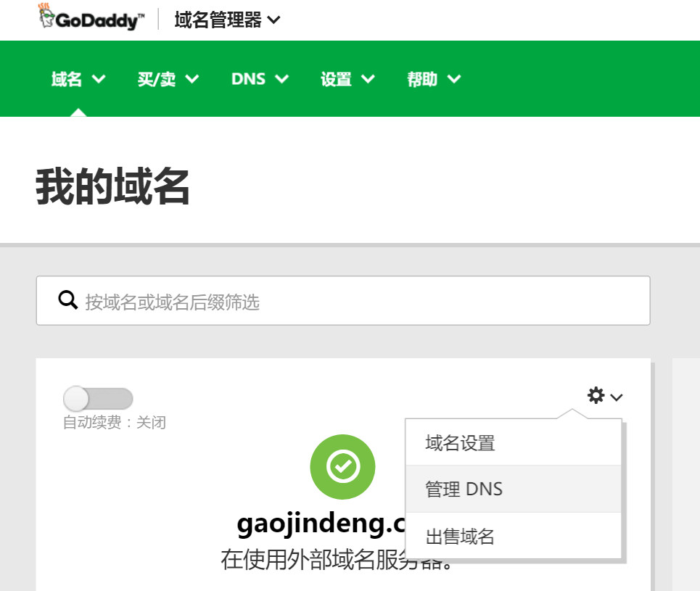Expand the 买/卖 navigation menu

point(168,79)
